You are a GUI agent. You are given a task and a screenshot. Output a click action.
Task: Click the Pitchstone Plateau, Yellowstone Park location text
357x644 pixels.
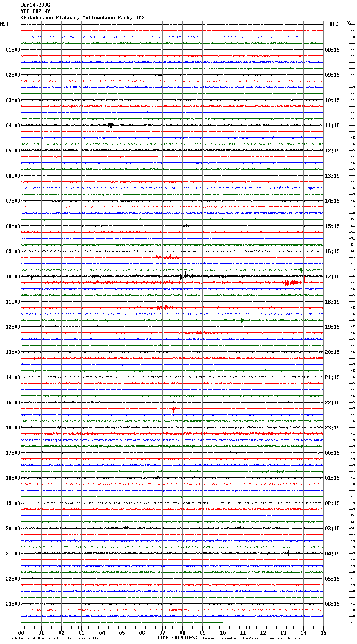pyautogui.click(x=82, y=18)
